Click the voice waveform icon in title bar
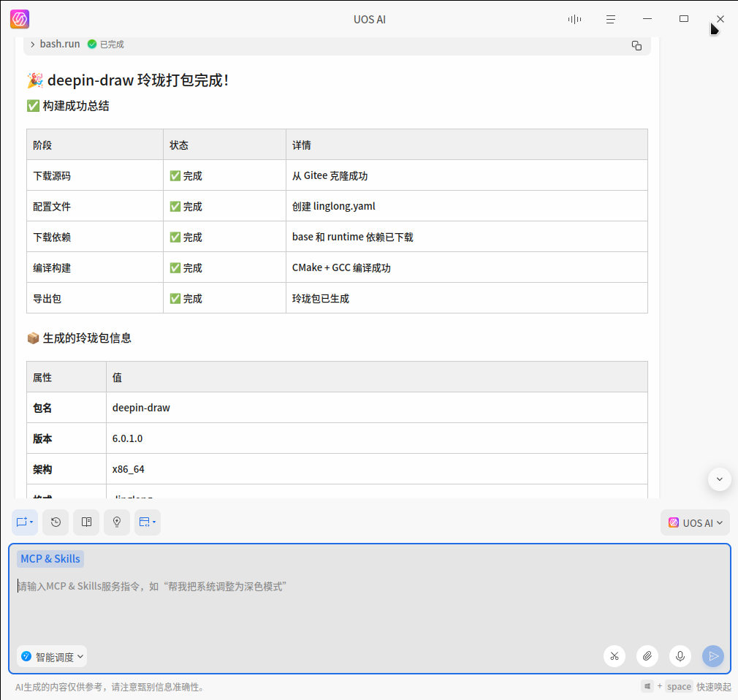 [x=574, y=19]
